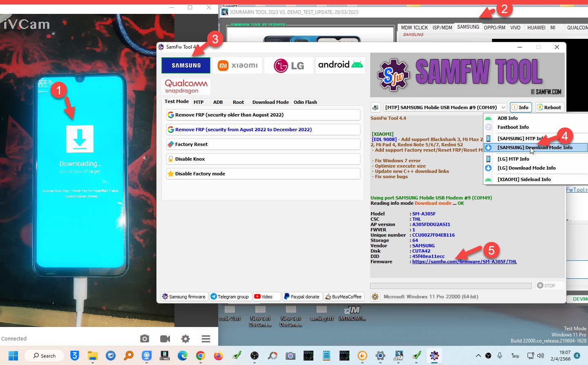Open network and volume quick settings
The image size is (588, 365).
pos(536,356)
